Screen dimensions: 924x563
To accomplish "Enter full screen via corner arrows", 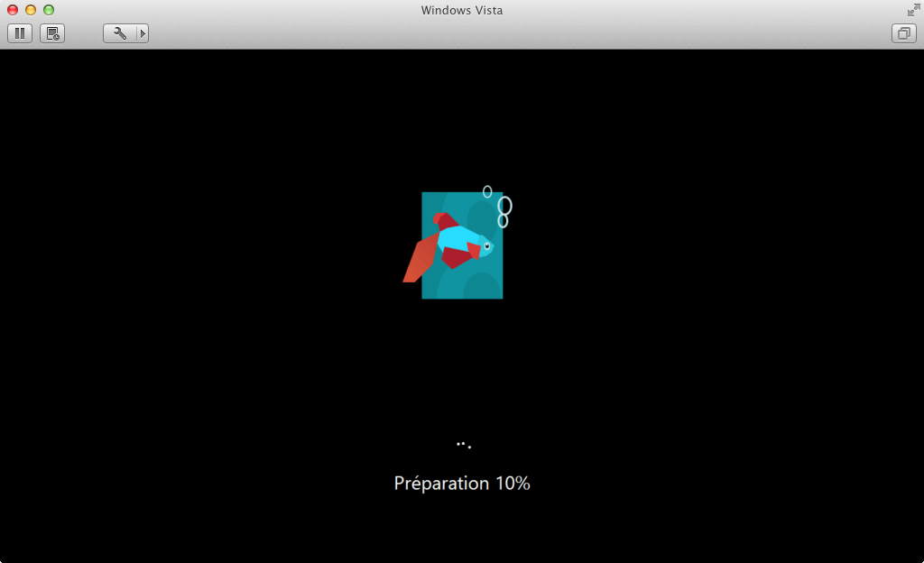I will pos(913,10).
